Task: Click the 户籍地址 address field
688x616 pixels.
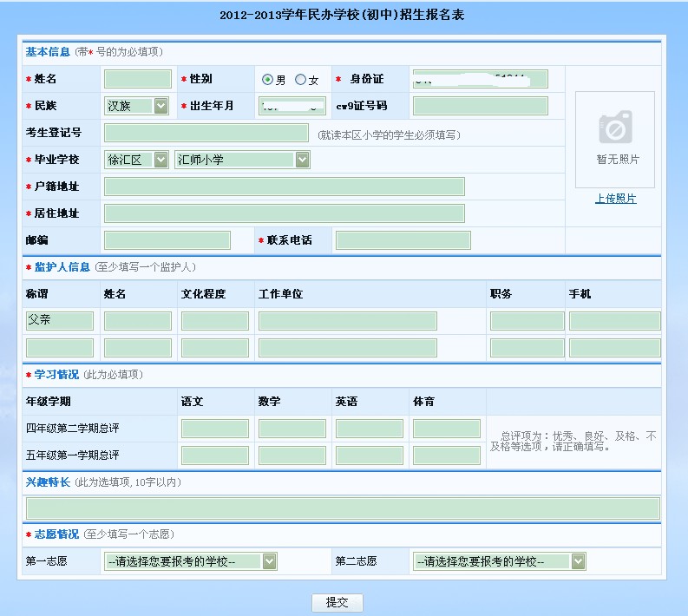Action: pyautogui.click(x=284, y=187)
